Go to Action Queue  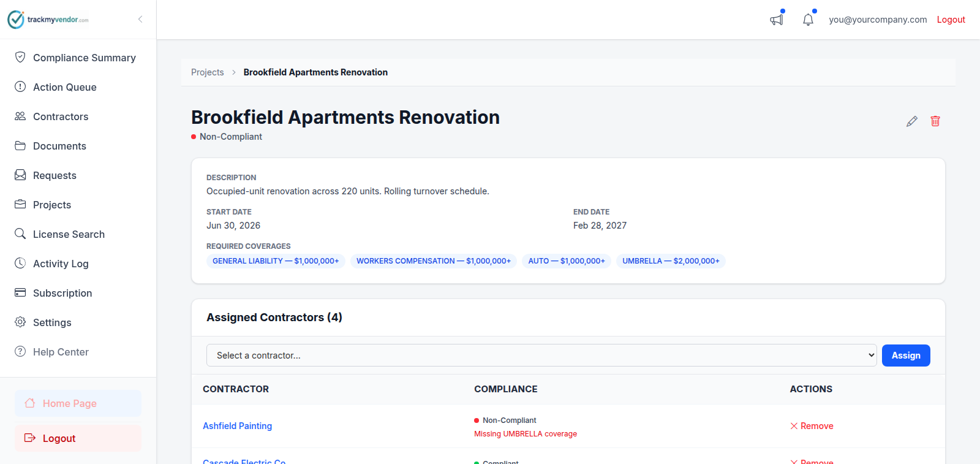coord(65,87)
